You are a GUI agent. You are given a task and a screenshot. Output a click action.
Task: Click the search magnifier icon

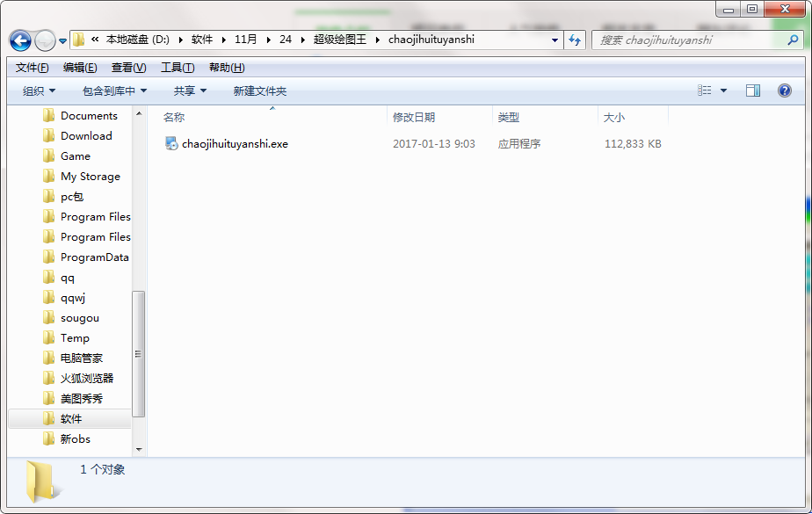(x=791, y=40)
